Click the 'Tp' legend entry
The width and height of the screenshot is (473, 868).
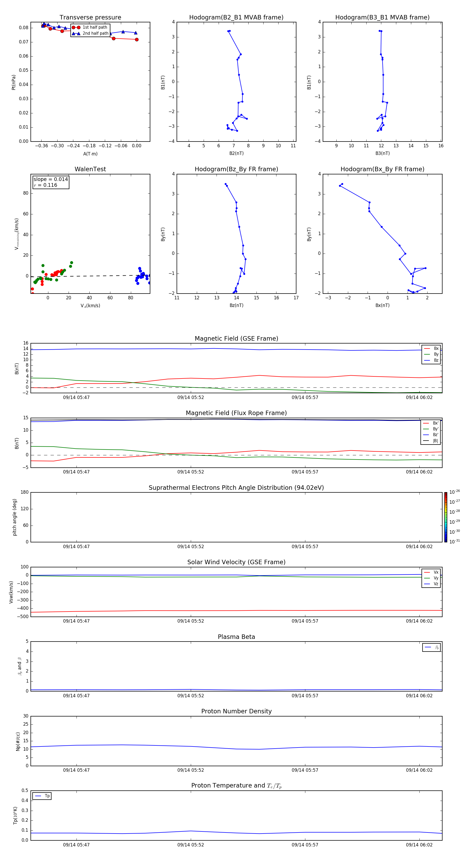pyautogui.click(x=42, y=796)
